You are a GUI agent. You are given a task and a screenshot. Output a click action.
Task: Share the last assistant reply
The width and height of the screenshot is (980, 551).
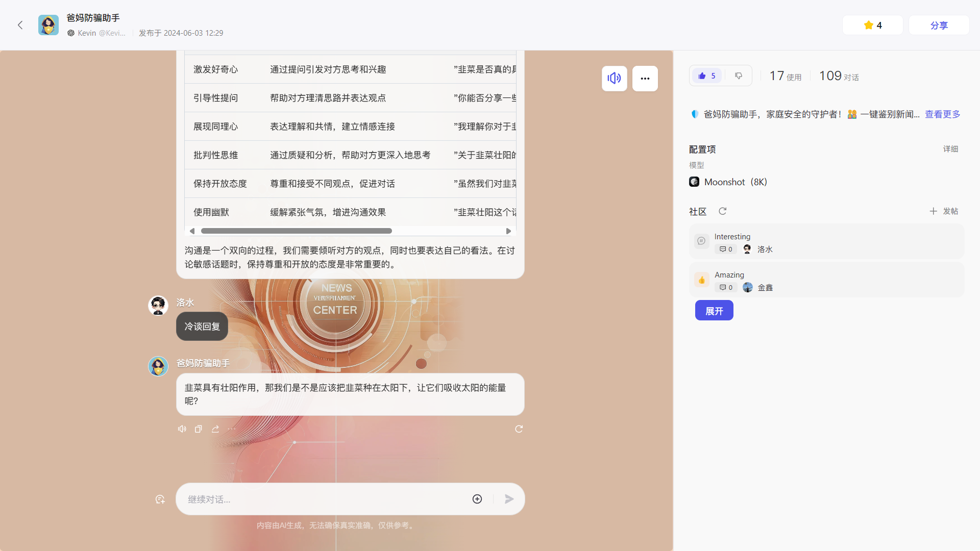pos(215,429)
